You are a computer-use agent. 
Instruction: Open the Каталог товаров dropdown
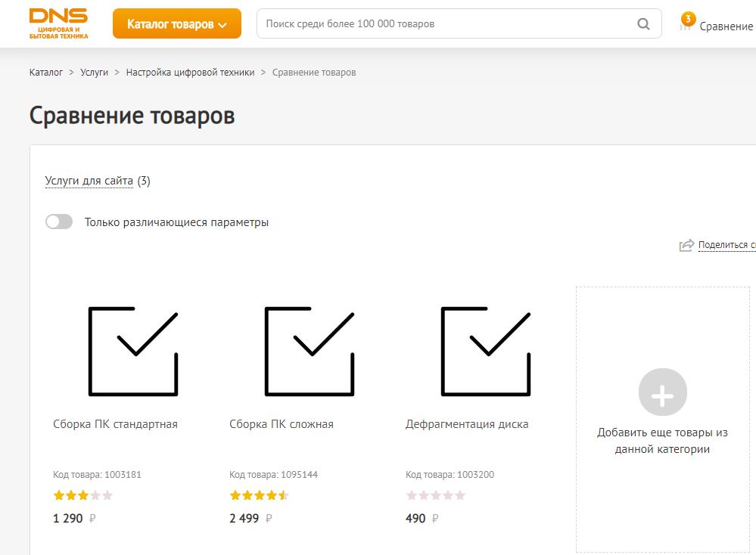coord(177,24)
